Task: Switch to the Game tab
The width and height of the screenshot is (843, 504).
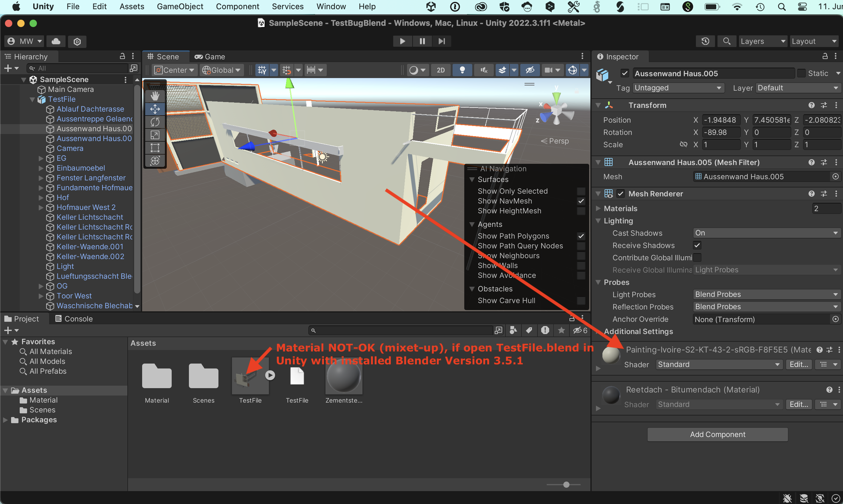Action: (x=210, y=57)
